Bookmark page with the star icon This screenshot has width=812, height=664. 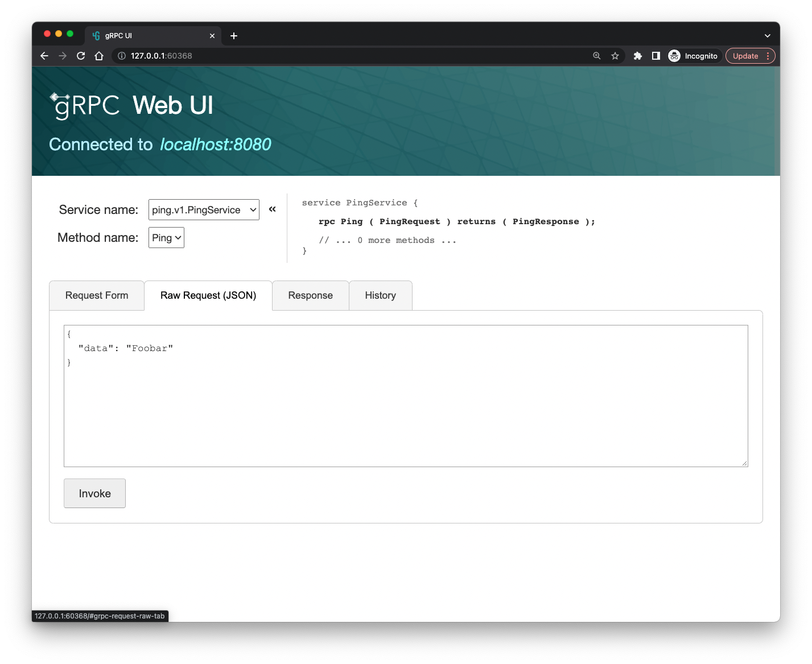point(615,56)
